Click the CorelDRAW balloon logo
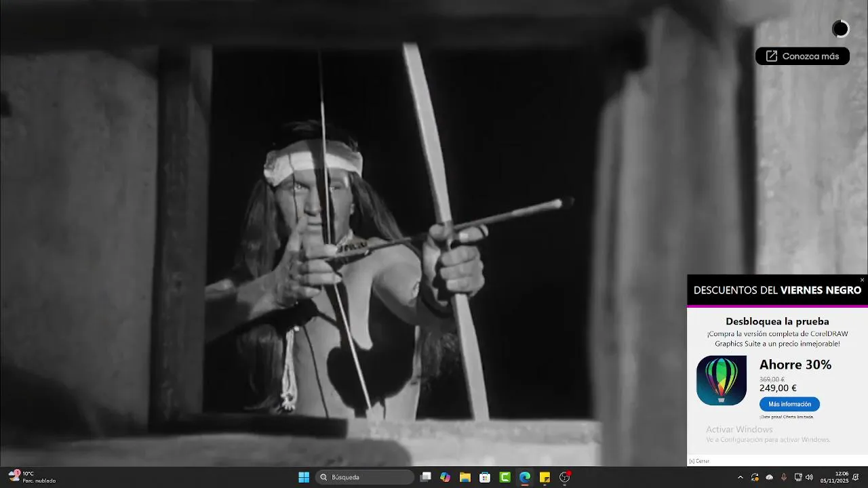The width and height of the screenshot is (868, 488). pyautogui.click(x=722, y=380)
